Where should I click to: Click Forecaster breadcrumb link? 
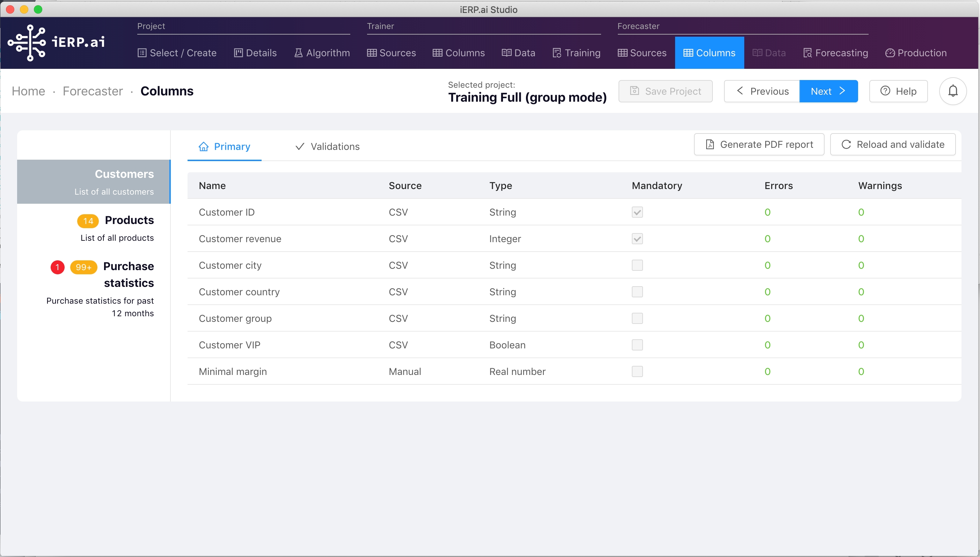[x=93, y=91]
